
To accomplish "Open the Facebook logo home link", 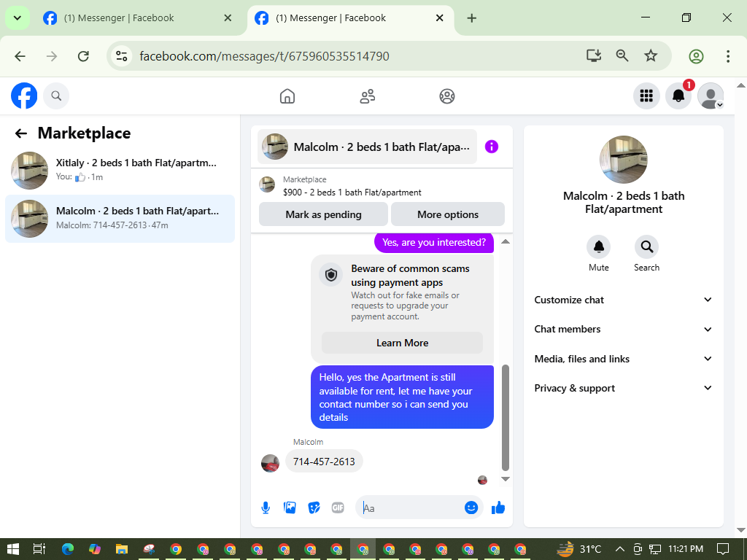I will point(24,96).
